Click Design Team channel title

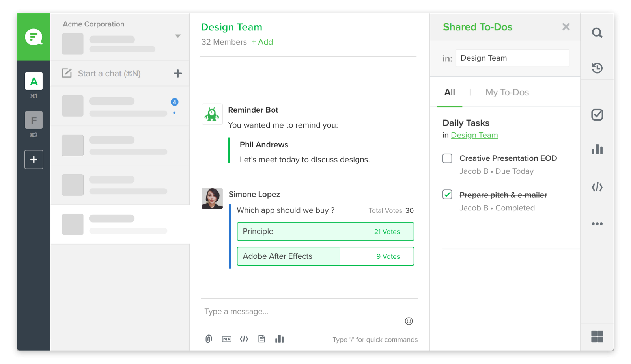coord(231,27)
